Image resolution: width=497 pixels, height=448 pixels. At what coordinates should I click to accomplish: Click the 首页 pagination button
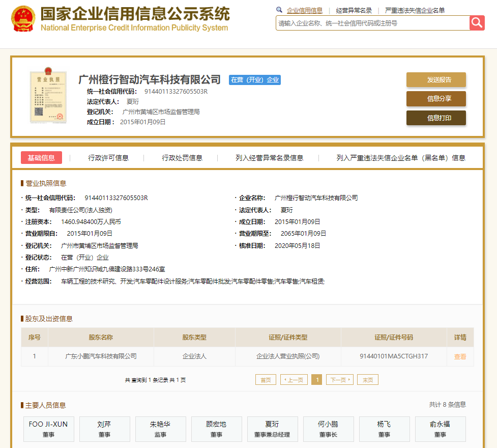pyautogui.click(x=266, y=380)
